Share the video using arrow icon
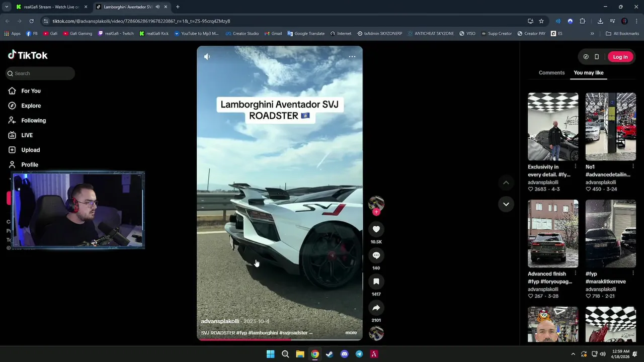644x362 pixels. 376,308
